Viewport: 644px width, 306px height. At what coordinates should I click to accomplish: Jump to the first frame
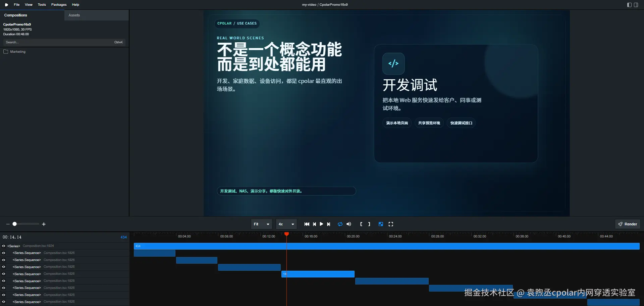pos(307,224)
